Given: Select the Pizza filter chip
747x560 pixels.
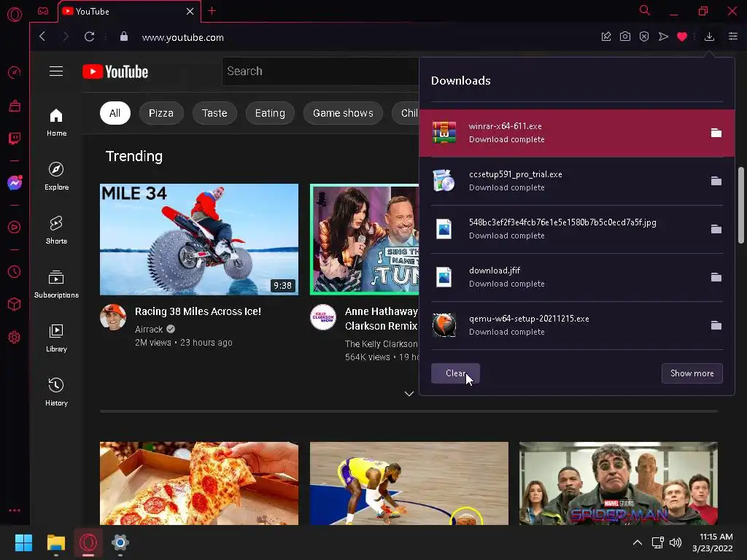Looking at the screenshot, I should click(x=161, y=113).
